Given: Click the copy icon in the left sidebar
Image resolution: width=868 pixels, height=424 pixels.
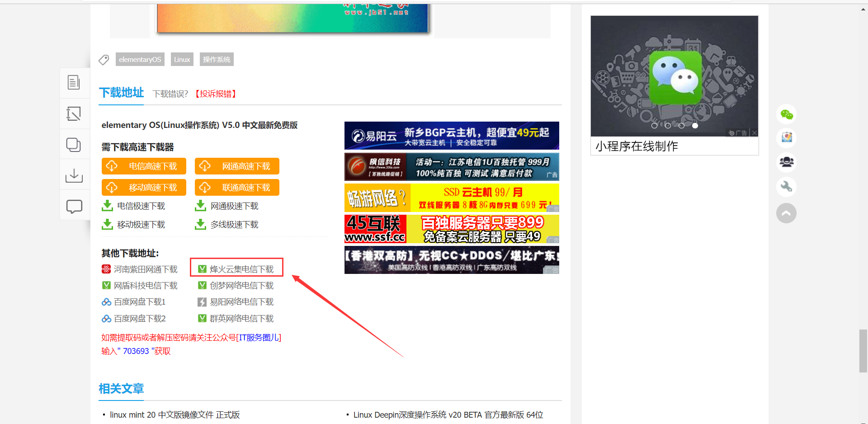Looking at the screenshot, I should point(74,144).
